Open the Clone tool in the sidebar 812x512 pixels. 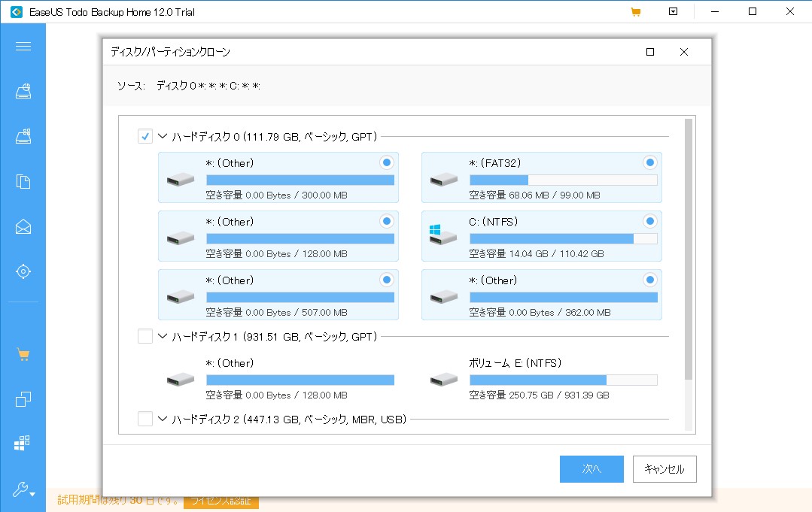point(23,398)
